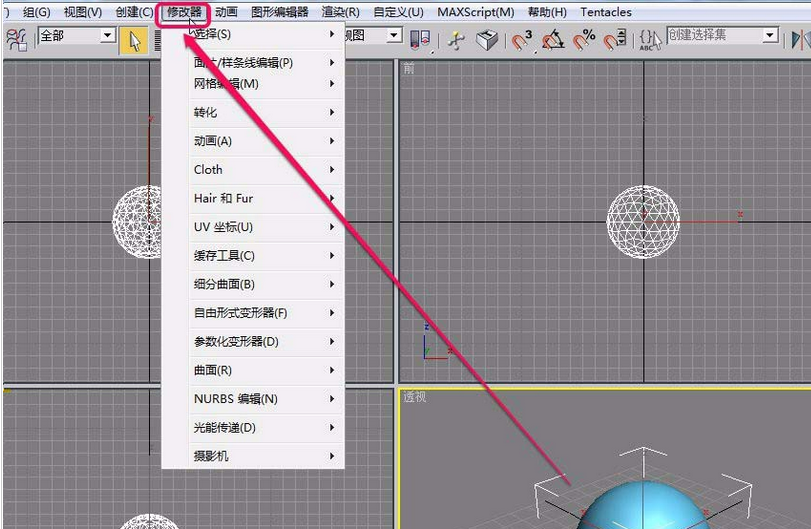Screen dimensions: 811x529
Task: Toggle the 3D Snaps magnet button
Action: coord(523,39)
